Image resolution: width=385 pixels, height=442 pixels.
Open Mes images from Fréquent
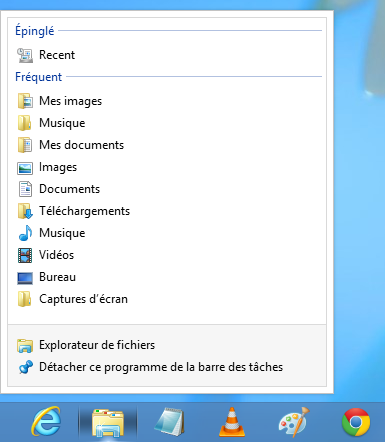tap(167, 101)
